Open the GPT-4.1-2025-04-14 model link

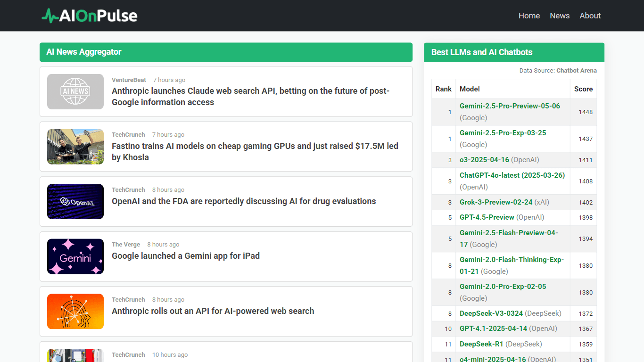493,329
